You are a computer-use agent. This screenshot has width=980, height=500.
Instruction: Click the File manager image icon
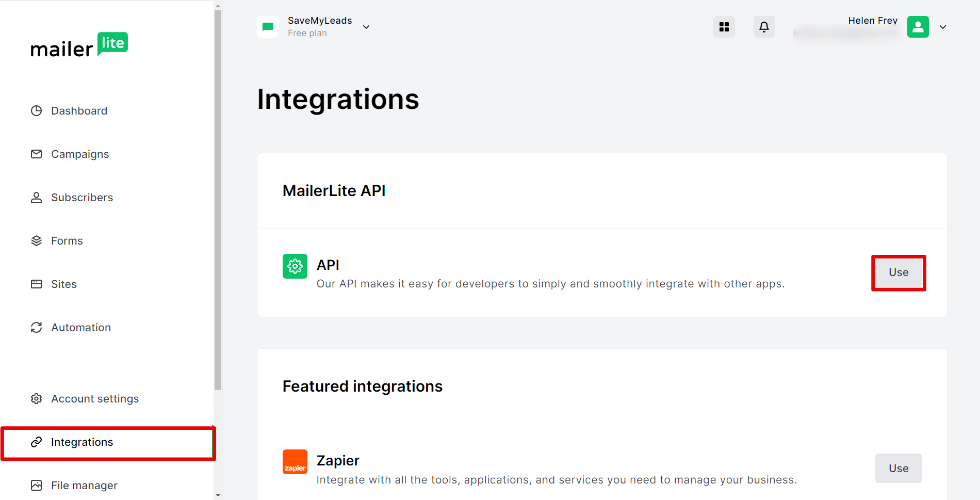36,486
